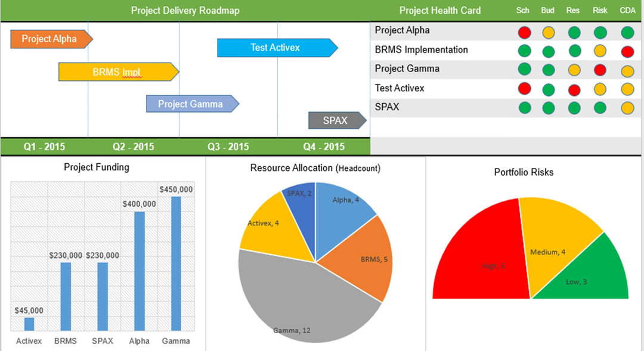This screenshot has height=351, width=644.
Task: Click the yellow BRMS Impl roadmap bar
Action: pyautogui.click(x=117, y=72)
